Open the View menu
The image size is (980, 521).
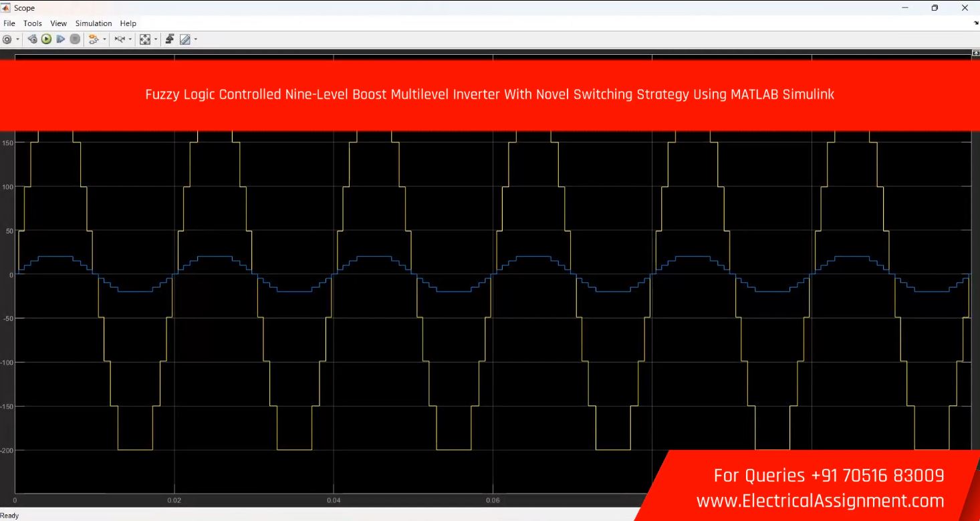click(x=58, y=23)
